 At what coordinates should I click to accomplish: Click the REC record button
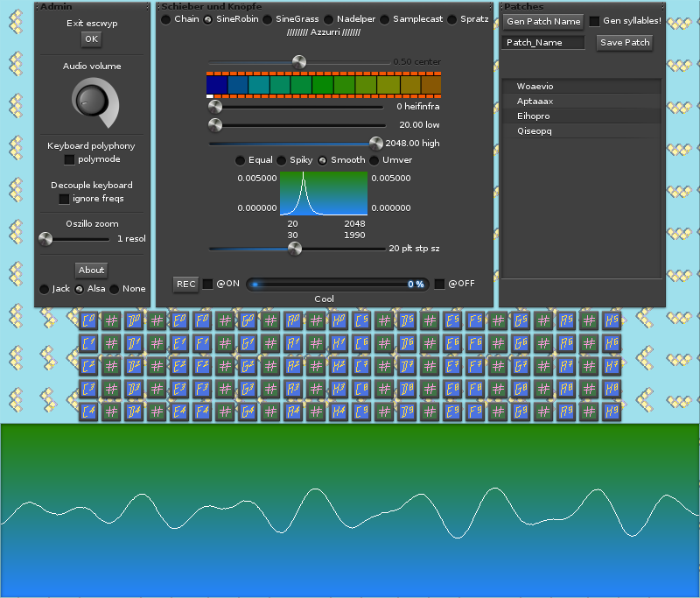coord(185,284)
